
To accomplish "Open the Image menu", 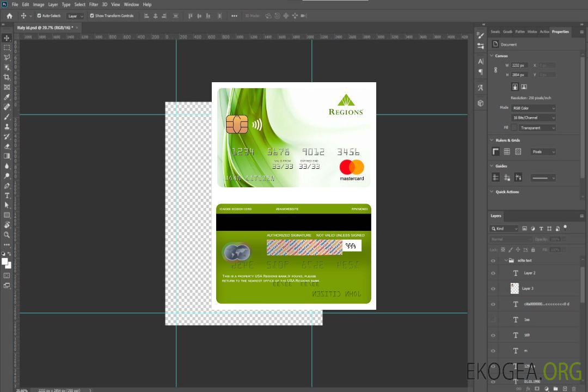I will [39, 4].
